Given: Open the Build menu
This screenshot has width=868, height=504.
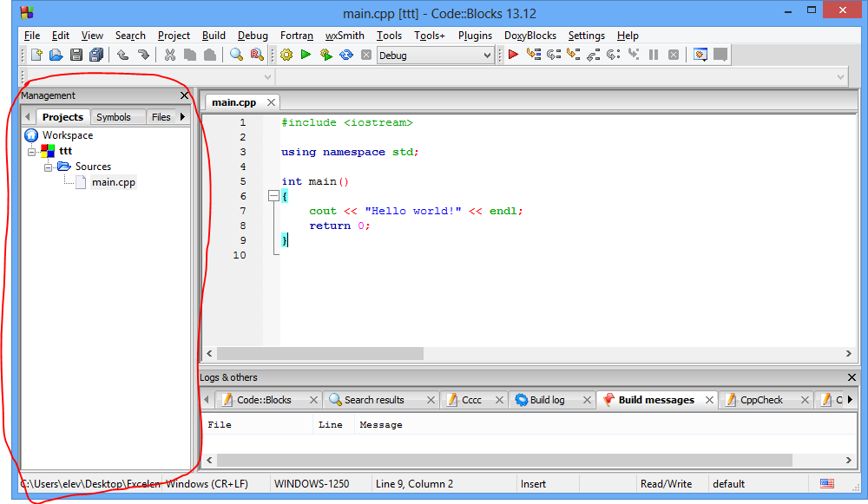Looking at the screenshot, I should 214,36.
